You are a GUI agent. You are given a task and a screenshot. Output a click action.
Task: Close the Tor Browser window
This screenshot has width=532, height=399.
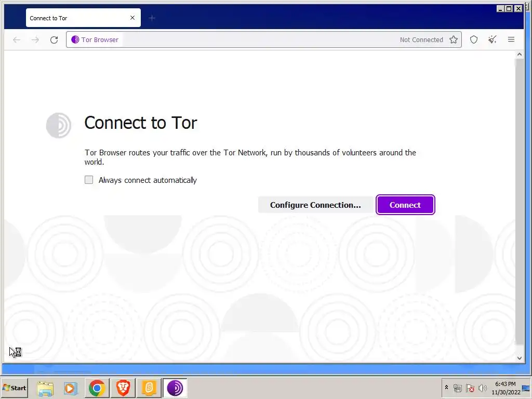coord(518,8)
